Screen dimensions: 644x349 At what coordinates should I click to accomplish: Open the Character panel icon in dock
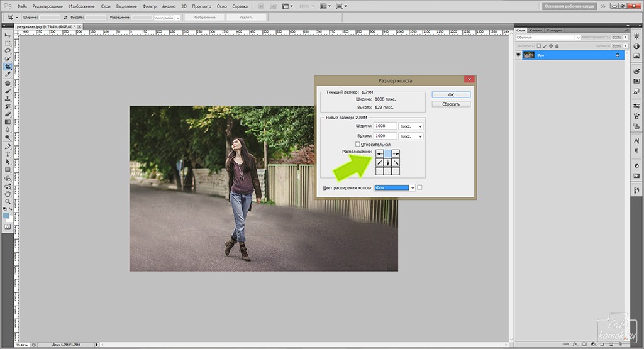[636, 141]
